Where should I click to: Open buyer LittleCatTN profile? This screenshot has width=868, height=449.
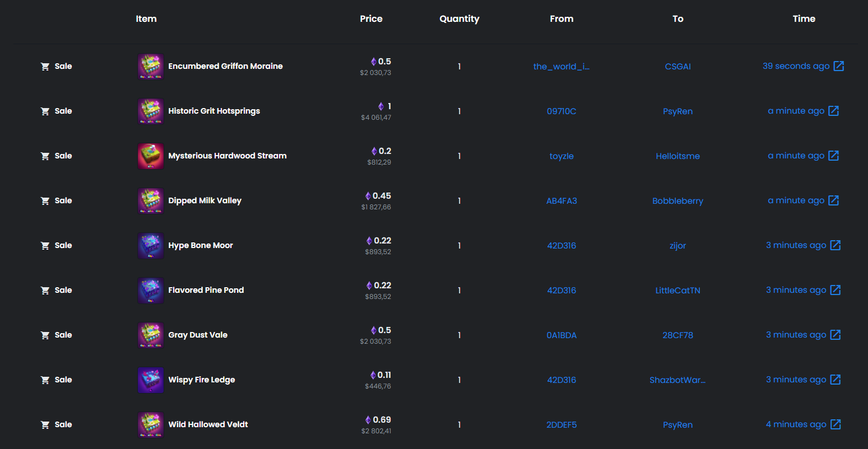677,291
